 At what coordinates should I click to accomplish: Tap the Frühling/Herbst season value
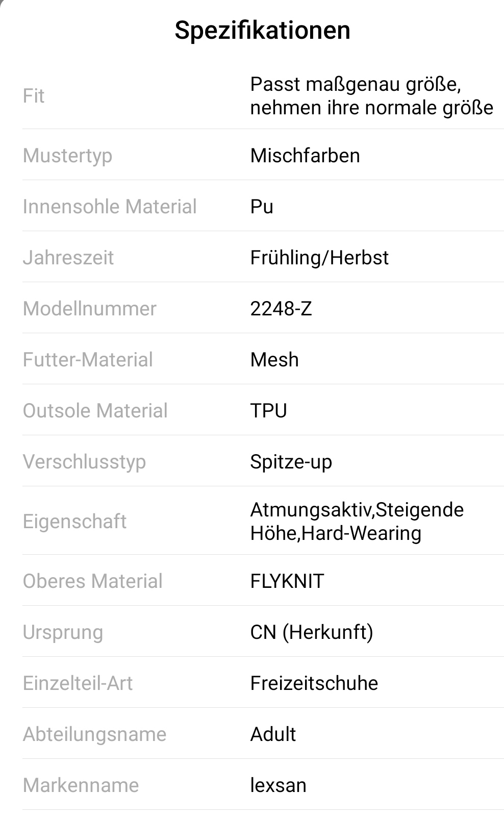click(319, 258)
